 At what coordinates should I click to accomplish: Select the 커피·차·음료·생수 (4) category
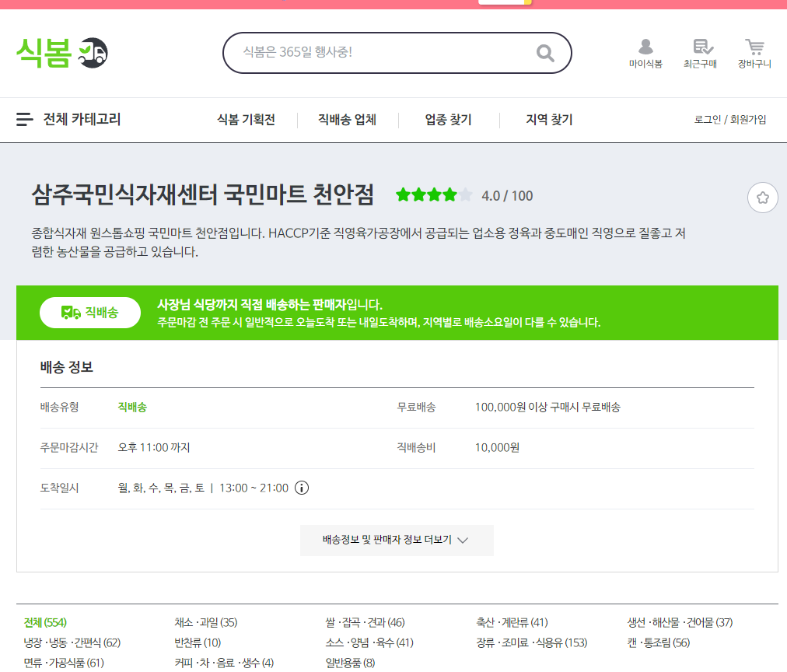point(224,663)
